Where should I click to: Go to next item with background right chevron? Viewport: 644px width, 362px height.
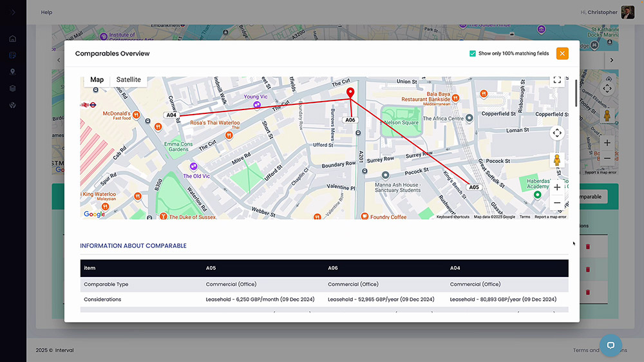(x=612, y=60)
